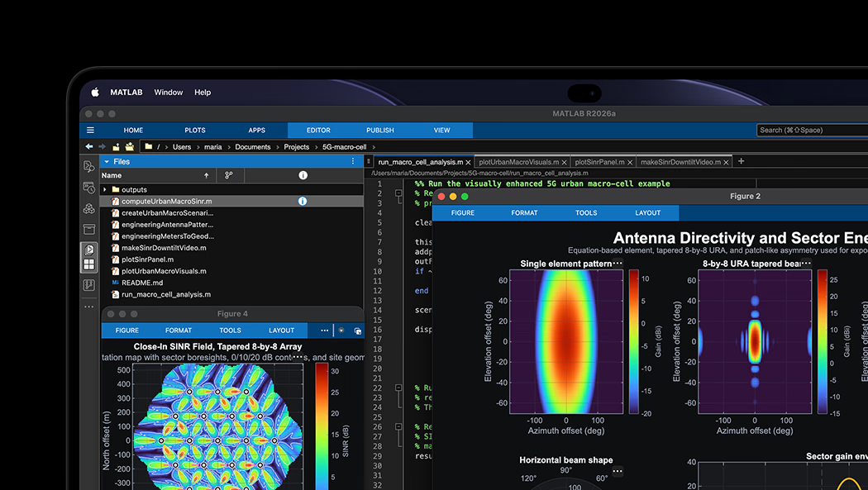Viewport: 868px width, 490px height.
Task: Click Projects in the folder breadcrumb
Action: click(297, 147)
